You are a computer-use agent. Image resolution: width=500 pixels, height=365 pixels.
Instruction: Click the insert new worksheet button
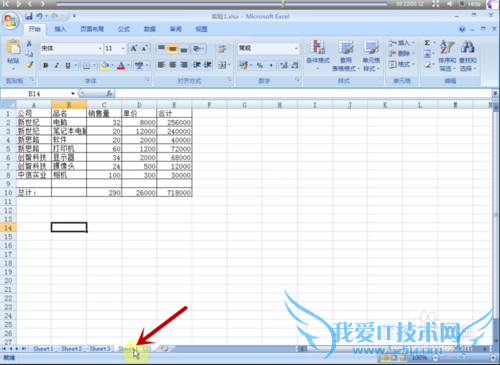point(165,348)
